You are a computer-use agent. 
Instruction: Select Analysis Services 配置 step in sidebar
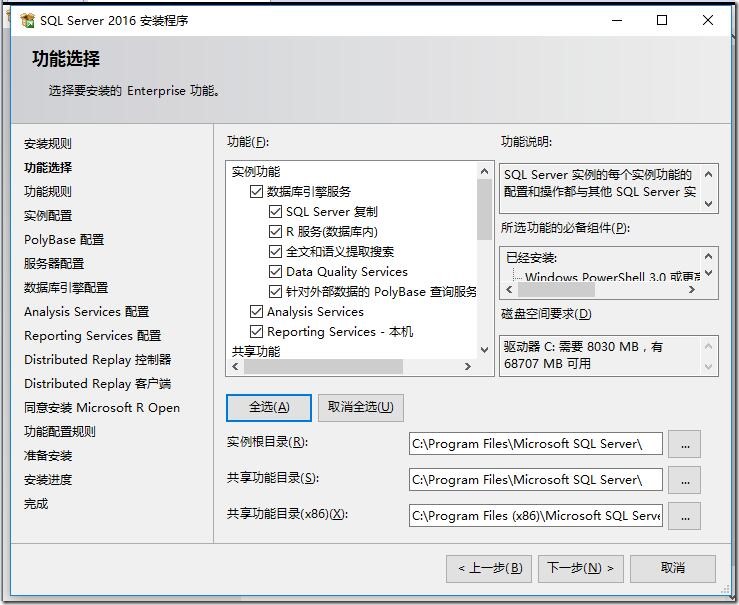87,312
